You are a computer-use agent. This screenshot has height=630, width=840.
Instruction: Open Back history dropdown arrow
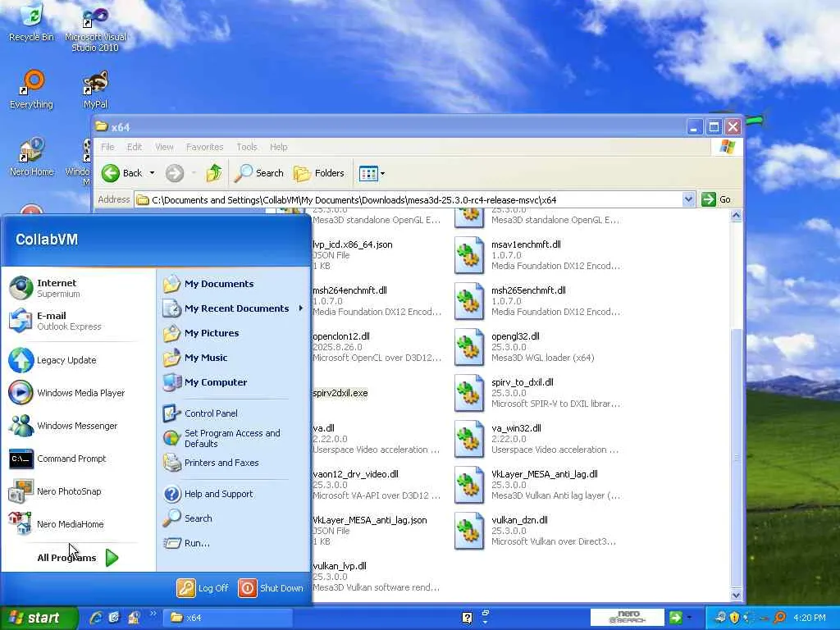pyautogui.click(x=152, y=173)
